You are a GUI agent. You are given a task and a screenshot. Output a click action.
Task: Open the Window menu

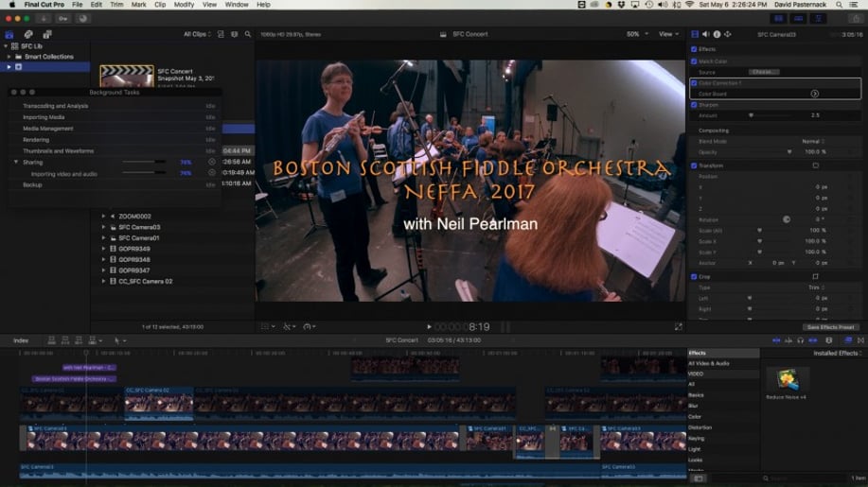pyautogui.click(x=237, y=5)
